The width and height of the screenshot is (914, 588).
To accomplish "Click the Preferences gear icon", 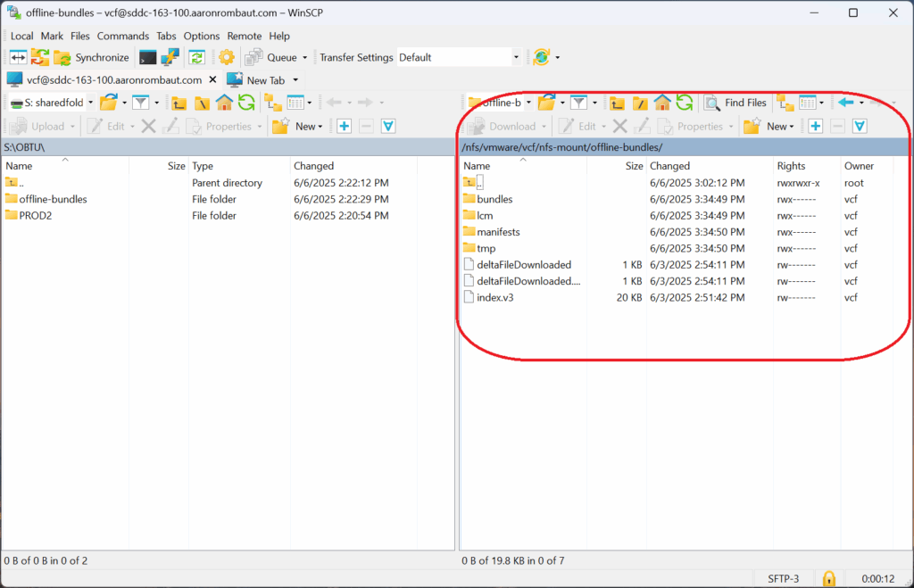I will [x=227, y=57].
